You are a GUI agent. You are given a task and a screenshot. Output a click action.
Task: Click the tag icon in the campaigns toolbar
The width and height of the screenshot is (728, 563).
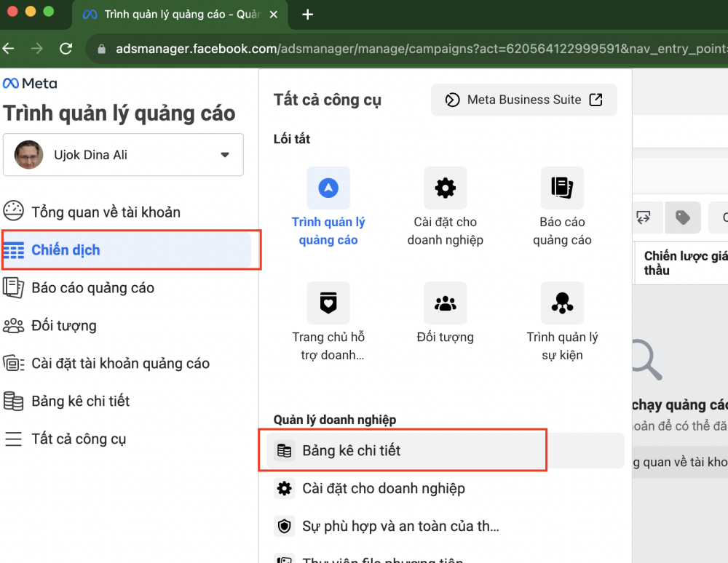tap(683, 217)
